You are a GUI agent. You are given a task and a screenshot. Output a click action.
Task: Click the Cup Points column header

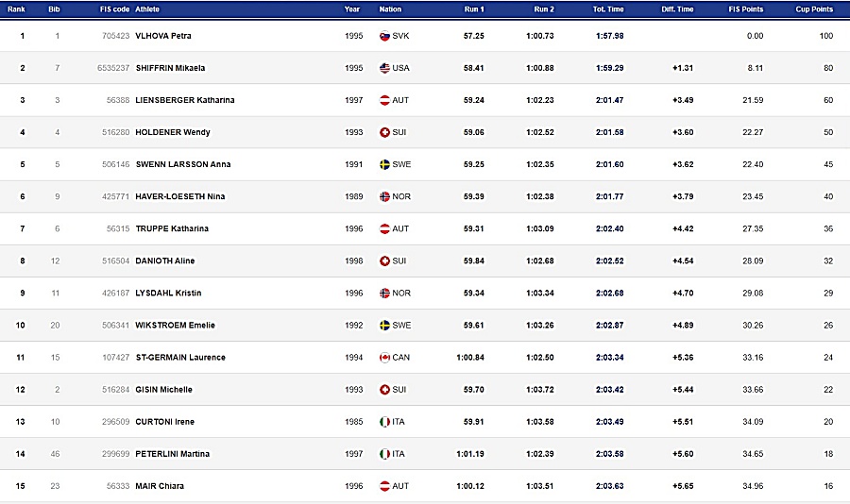[814, 9]
